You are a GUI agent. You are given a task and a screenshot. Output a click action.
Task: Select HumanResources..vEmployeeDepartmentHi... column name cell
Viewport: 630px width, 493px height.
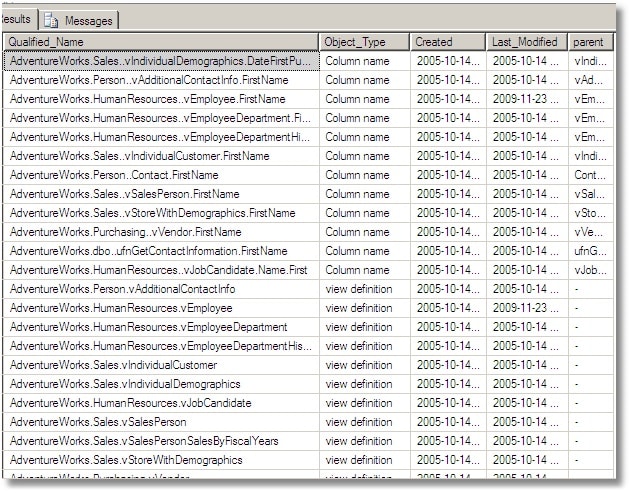pyautogui.click(x=161, y=137)
